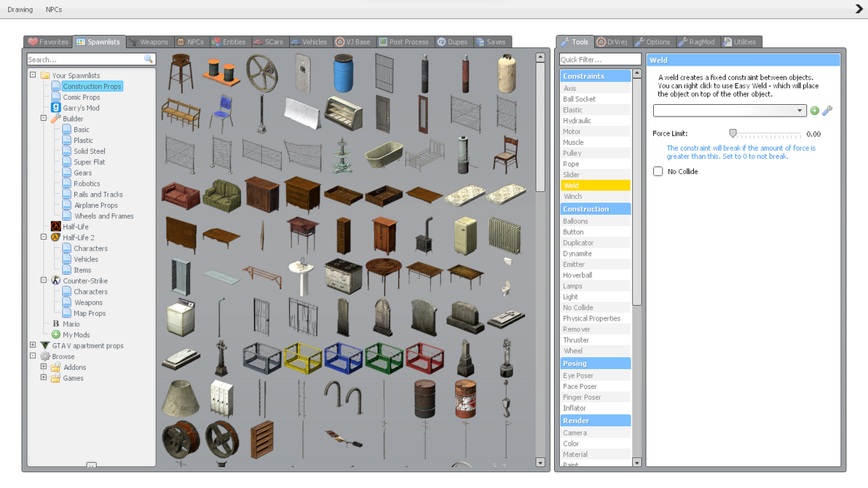Spawn the yellow wire crate prop
This screenshot has width=868, height=488.
303,358
